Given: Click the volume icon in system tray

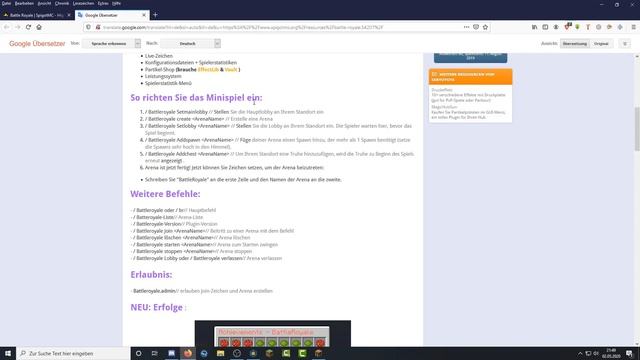Looking at the screenshot, I should click(x=596, y=353).
